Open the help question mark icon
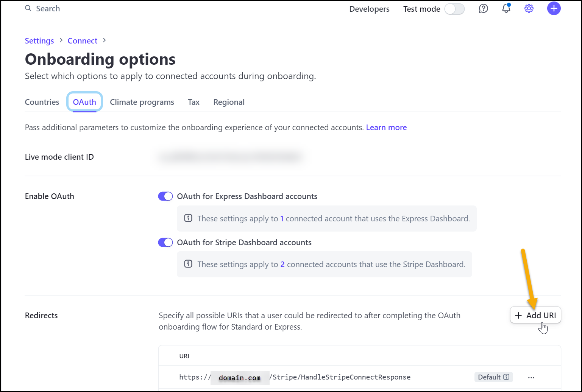 [x=484, y=8]
